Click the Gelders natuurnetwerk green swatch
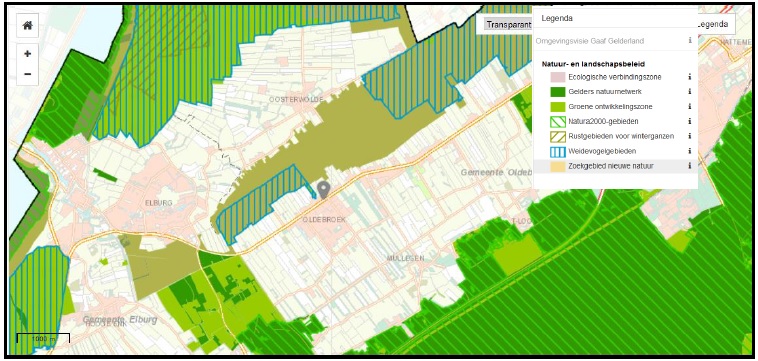 (x=558, y=92)
